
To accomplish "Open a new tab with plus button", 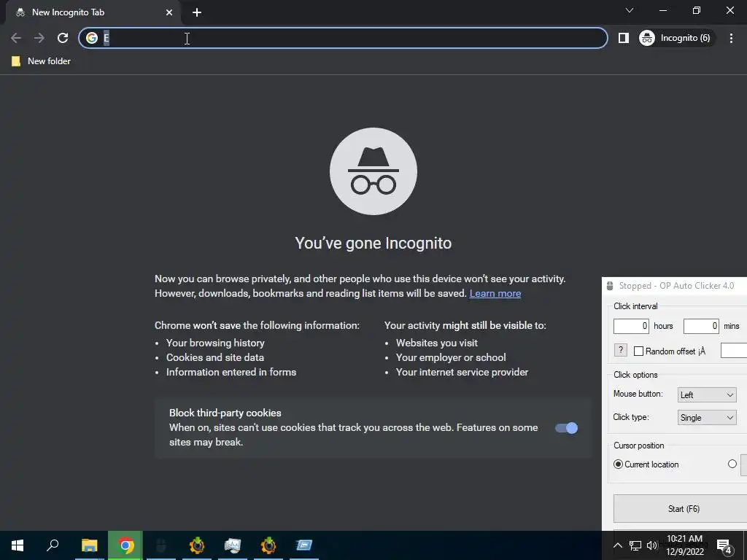I will 197,12.
